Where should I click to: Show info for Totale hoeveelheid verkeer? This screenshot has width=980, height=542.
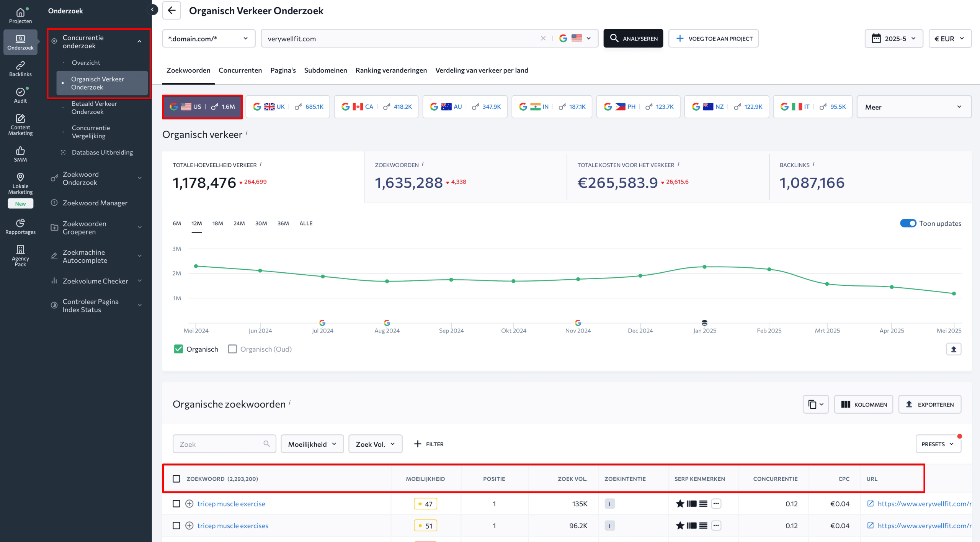point(261,164)
